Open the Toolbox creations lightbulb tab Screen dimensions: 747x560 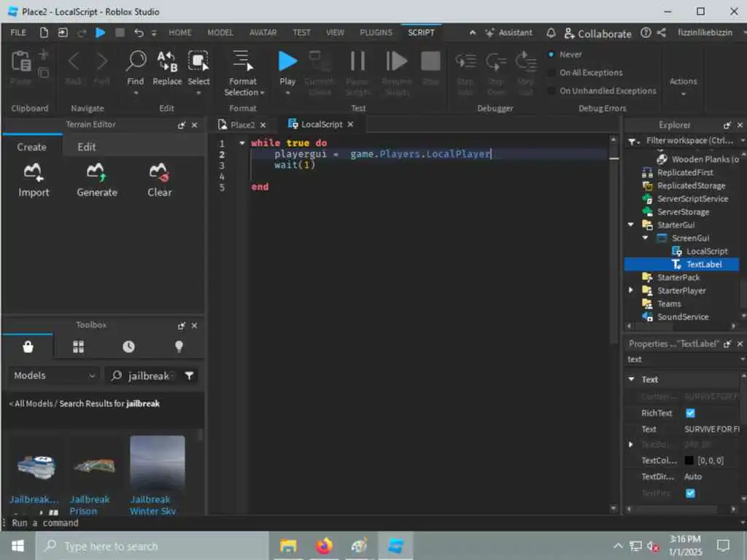(x=179, y=346)
